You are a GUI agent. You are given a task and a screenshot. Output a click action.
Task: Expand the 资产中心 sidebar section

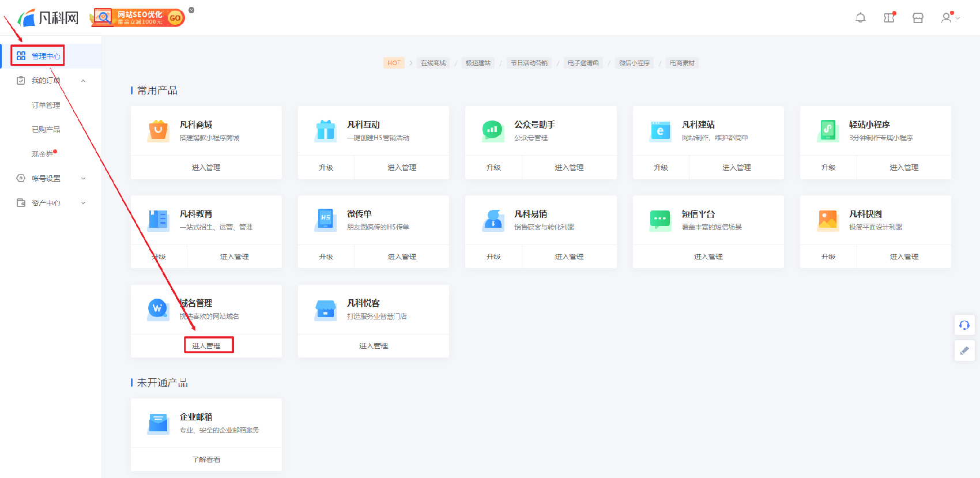coord(83,203)
